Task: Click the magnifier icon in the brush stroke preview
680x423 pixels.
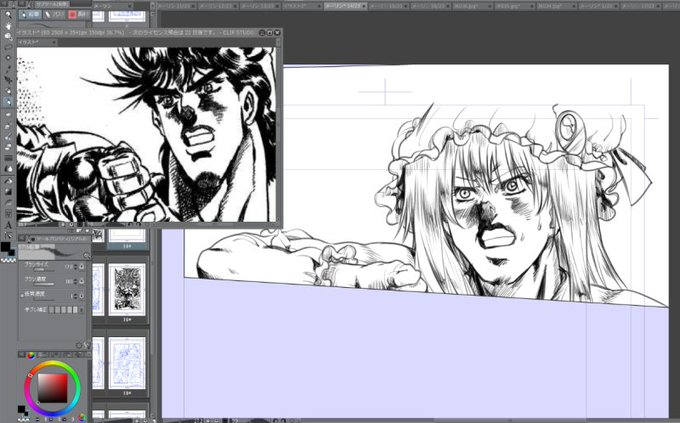Action: (x=86, y=256)
